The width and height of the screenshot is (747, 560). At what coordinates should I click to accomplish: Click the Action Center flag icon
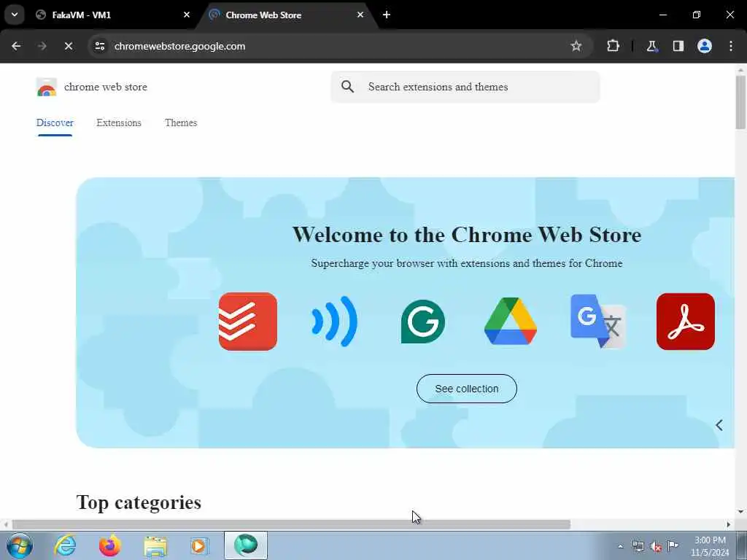673,546
